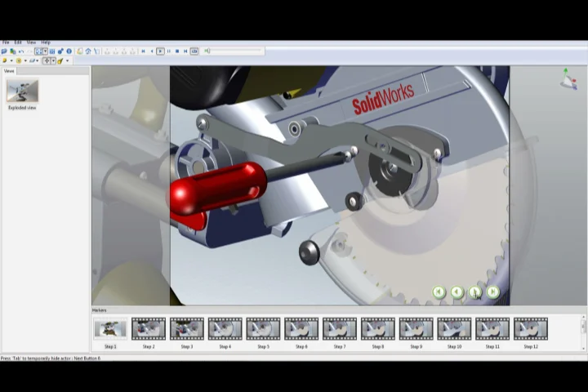Image resolution: width=588 pixels, height=392 pixels.
Task: Click the home view toolbar icon
Action: point(88,51)
